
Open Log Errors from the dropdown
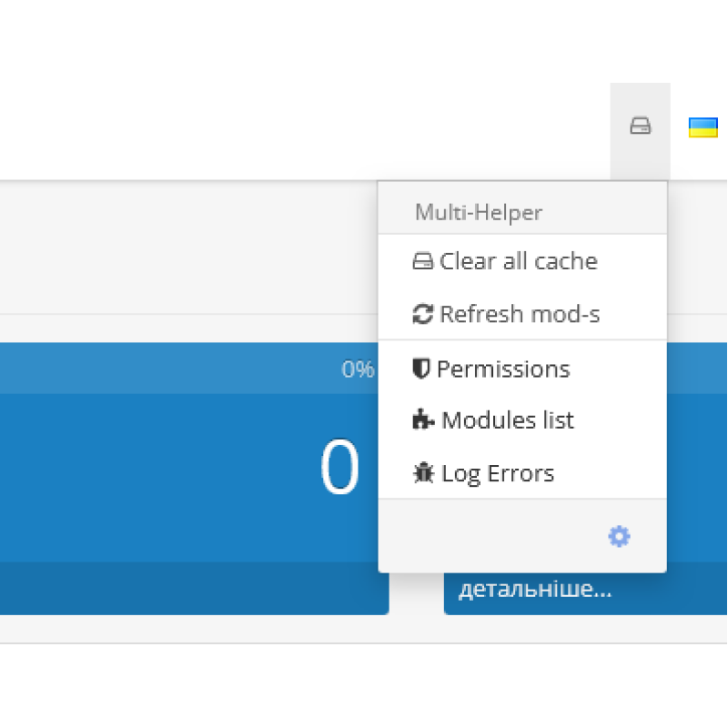[x=497, y=472]
